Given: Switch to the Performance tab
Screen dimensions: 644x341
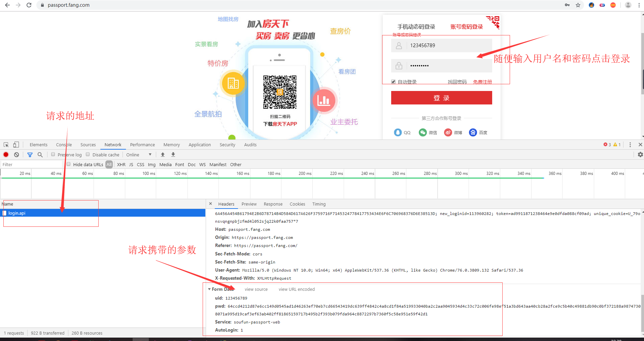Looking at the screenshot, I should click(142, 145).
